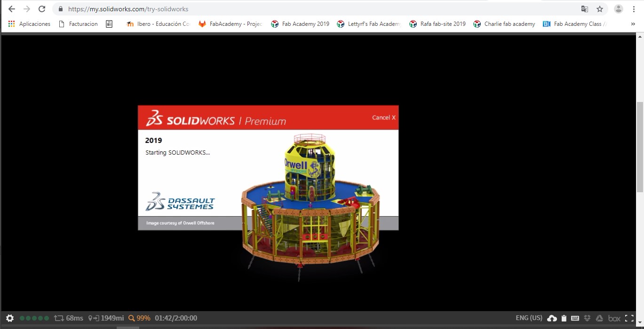This screenshot has width=644, height=329.
Task: Open the Fab Academy Class bookmark
Action: pos(575,24)
